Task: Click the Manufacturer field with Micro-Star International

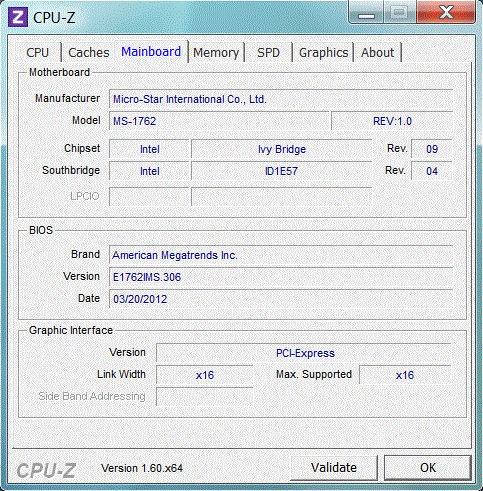Action: click(x=281, y=99)
